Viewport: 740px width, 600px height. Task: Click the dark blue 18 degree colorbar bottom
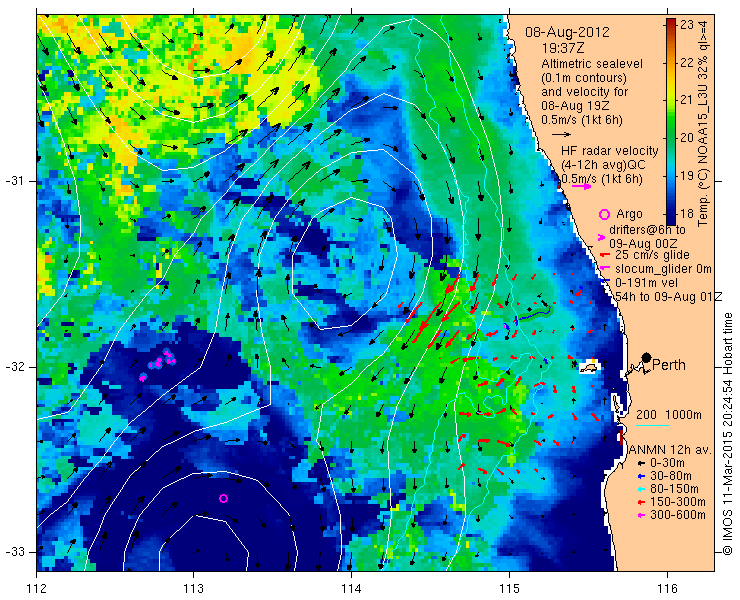[x=671, y=218]
